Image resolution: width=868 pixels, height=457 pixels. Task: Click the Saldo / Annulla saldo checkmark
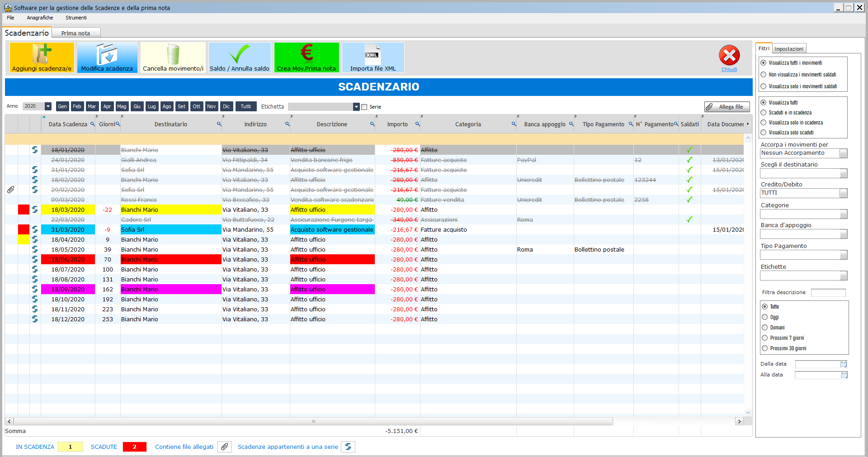coord(239,54)
